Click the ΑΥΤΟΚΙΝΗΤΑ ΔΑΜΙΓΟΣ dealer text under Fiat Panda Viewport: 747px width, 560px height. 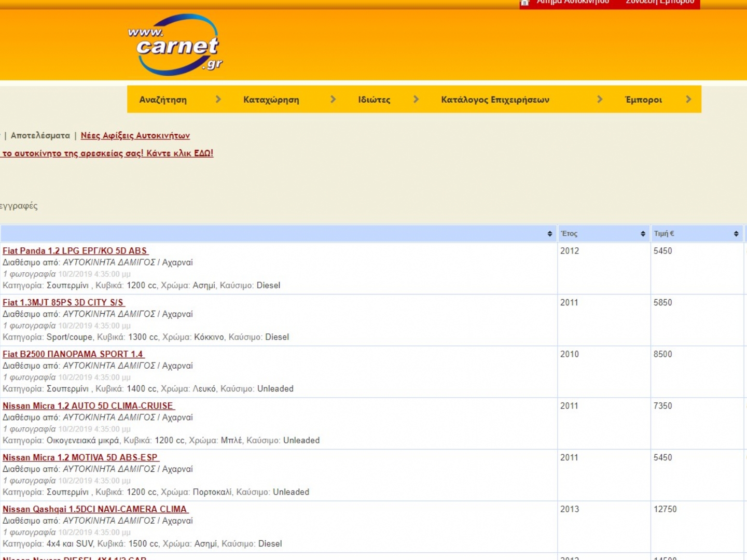click(x=109, y=262)
